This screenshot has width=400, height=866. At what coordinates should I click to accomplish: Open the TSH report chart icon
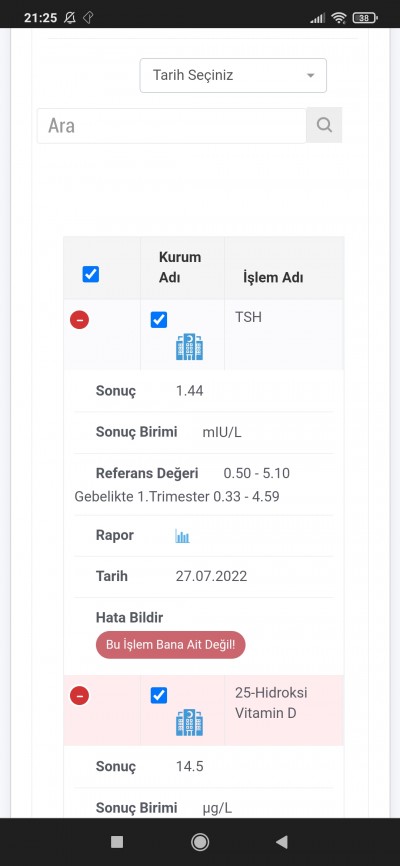coord(182,536)
